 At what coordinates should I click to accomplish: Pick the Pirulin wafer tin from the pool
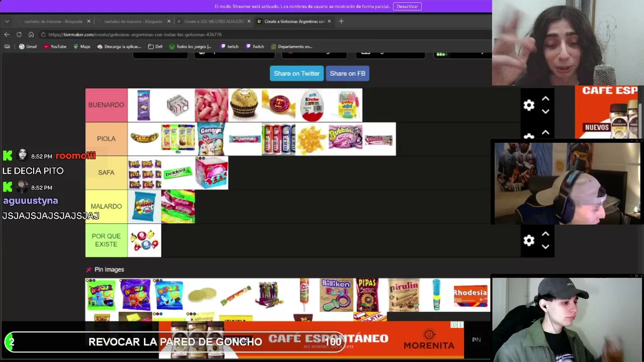(x=404, y=295)
